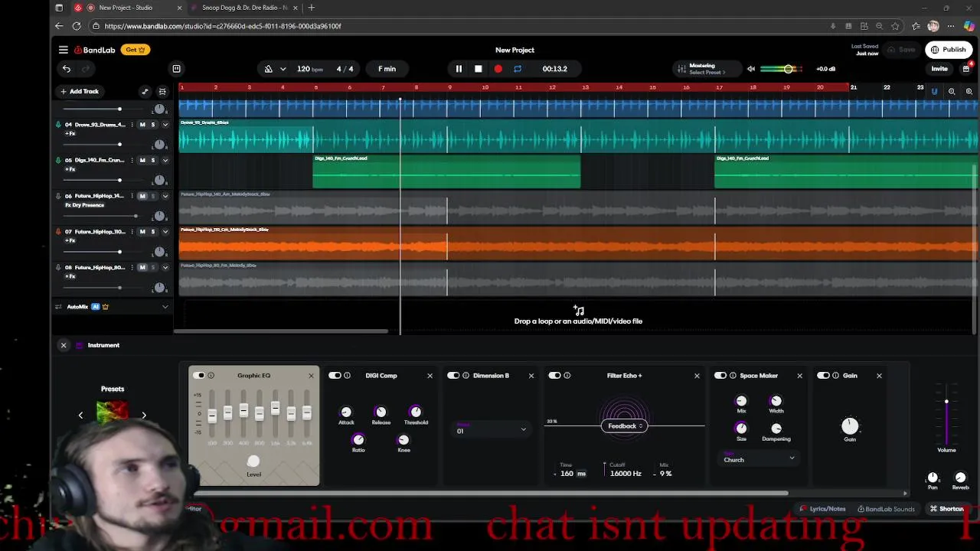Toggle the side panel layout icon
Screen dimensions: 980x551
(x=176, y=69)
